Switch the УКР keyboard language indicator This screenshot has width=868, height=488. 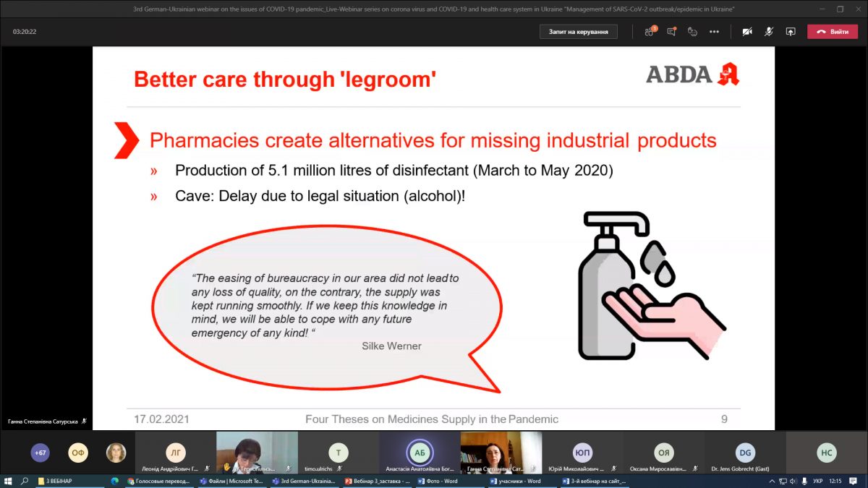coord(817,481)
